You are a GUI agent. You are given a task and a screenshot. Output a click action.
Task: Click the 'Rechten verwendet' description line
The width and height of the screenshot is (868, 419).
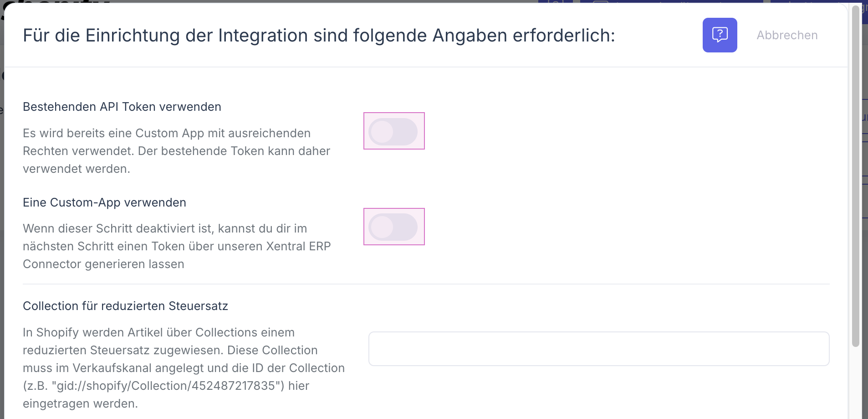pyautogui.click(x=176, y=151)
